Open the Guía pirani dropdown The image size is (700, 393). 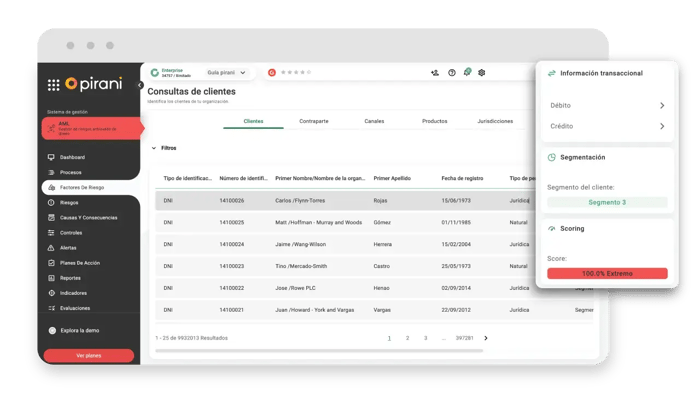pyautogui.click(x=226, y=72)
